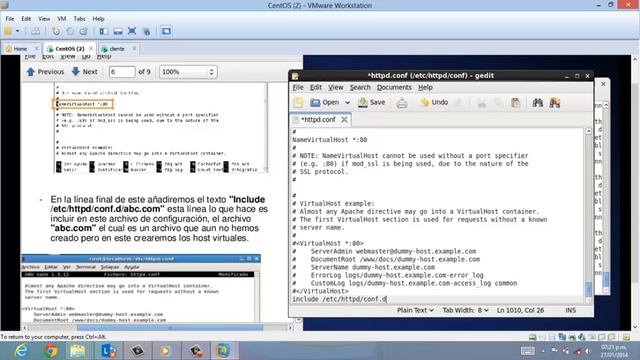The height and width of the screenshot is (360, 640).
Task: Open Lync from the taskbar
Action: click(x=108, y=351)
